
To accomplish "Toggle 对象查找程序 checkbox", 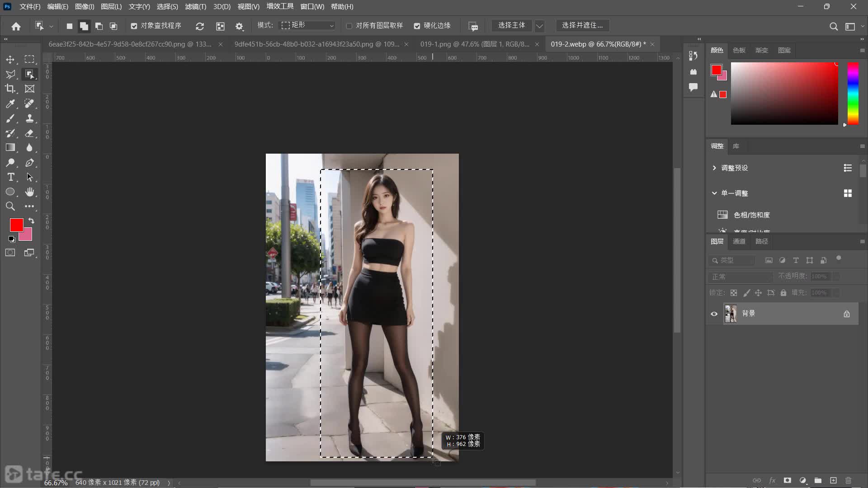I will (134, 26).
